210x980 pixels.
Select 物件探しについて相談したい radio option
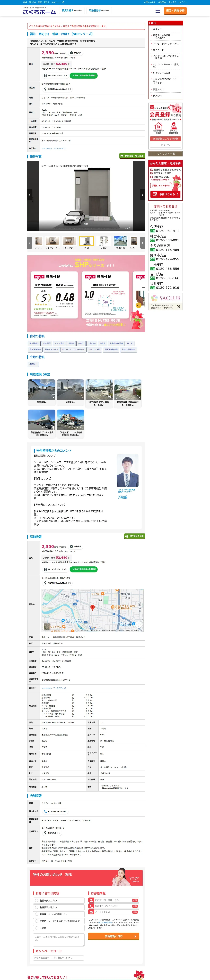(x=59, y=914)
